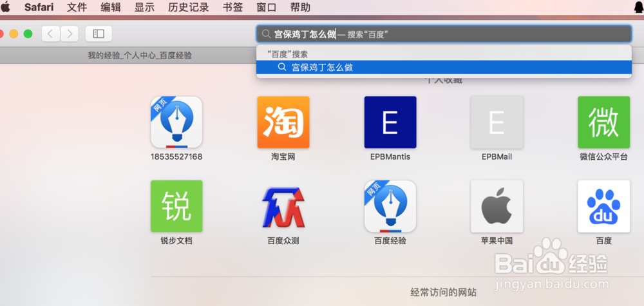Open the 百度众测 favorite icon

[x=283, y=206]
